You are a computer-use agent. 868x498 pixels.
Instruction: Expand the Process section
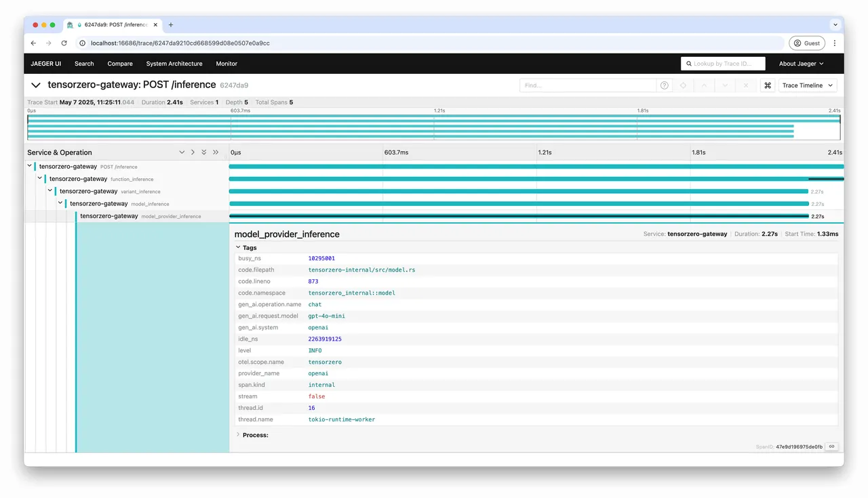pos(252,435)
